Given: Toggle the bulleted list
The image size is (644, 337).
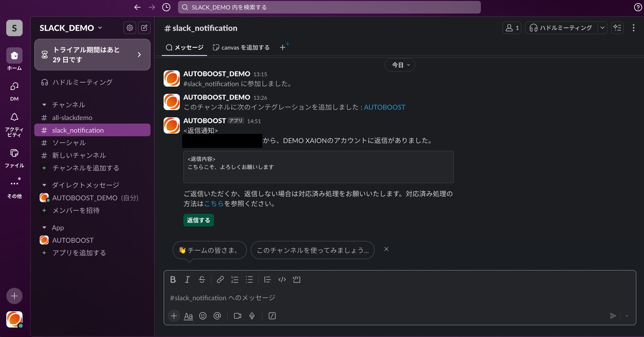Looking at the screenshot, I should [249, 280].
